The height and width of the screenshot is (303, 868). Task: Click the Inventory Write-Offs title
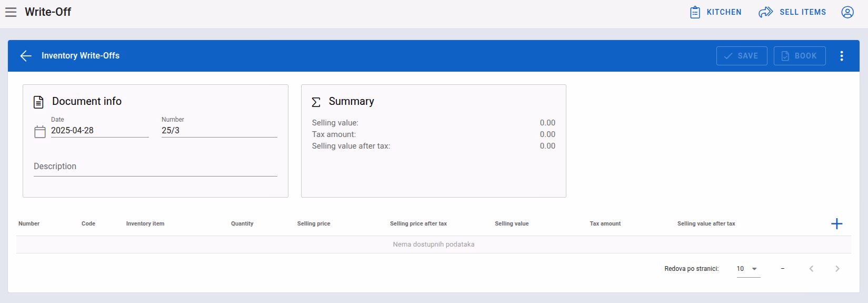pyautogui.click(x=81, y=56)
